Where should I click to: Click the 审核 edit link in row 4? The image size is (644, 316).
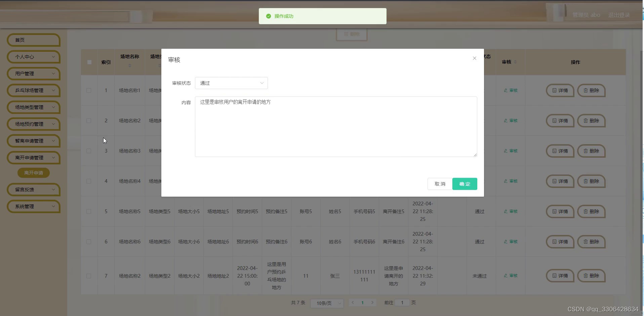[511, 181]
